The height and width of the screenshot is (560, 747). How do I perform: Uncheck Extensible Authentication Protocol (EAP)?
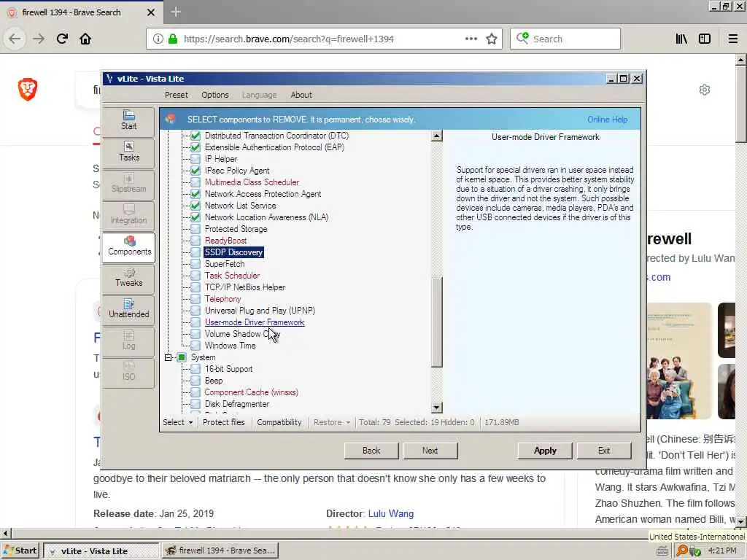pyautogui.click(x=196, y=147)
